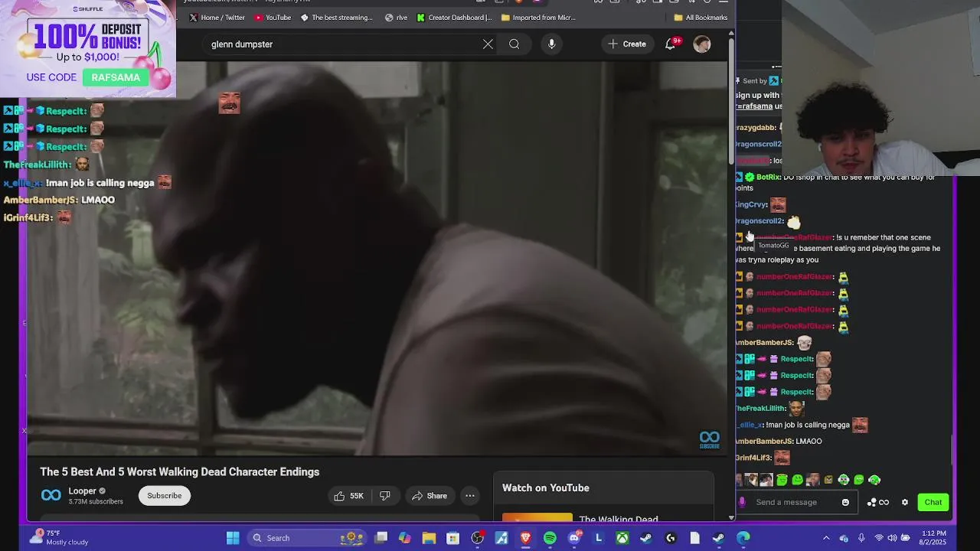Open Microsoft Store from the taskbar
Image resolution: width=980 pixels, height=551 pixels.
(x=453, y=538)
